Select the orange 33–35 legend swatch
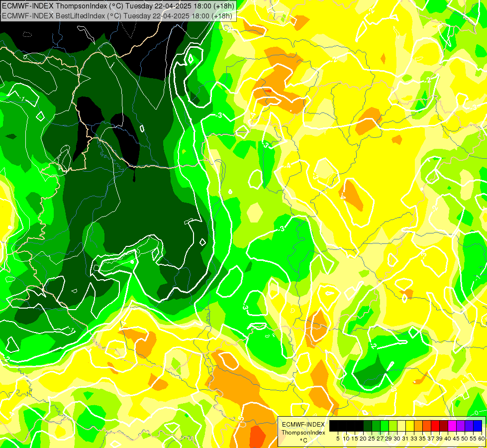Screen dimensions: 487x448 point(418,426)
